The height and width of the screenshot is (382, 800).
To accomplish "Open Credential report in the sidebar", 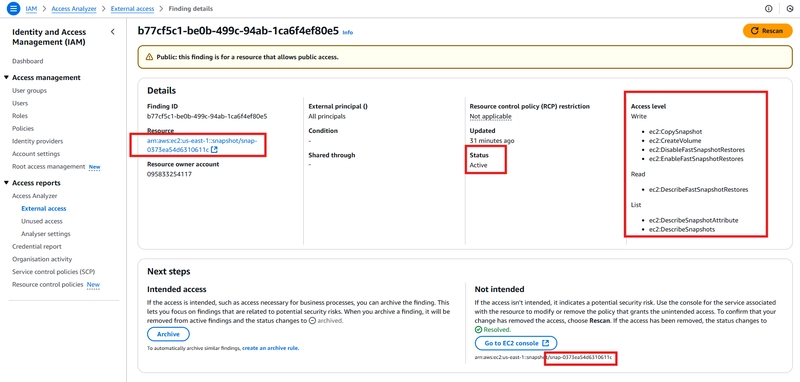I will pos(37,246).
